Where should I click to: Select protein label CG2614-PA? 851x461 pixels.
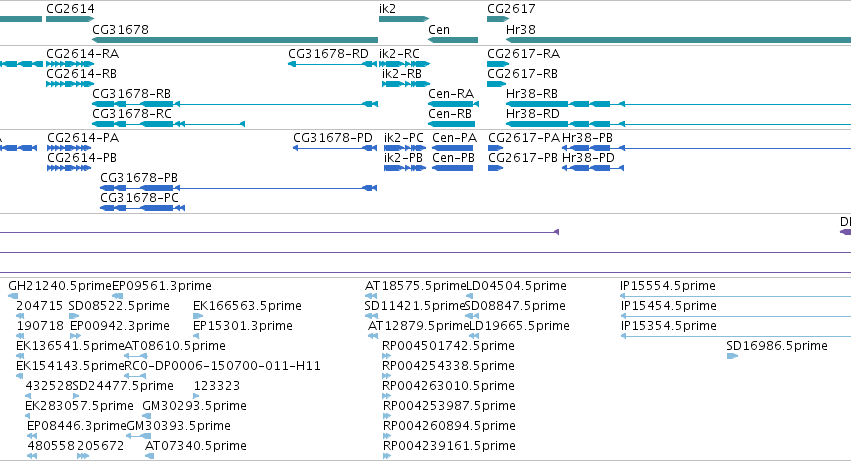(x=83, y=138)
